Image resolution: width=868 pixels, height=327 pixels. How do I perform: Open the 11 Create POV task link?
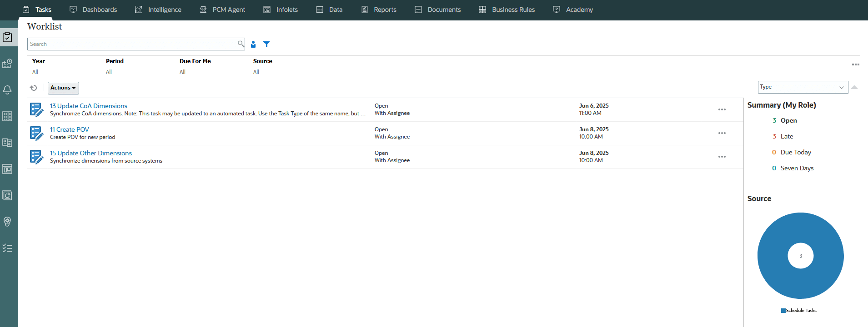coord(70,129)
